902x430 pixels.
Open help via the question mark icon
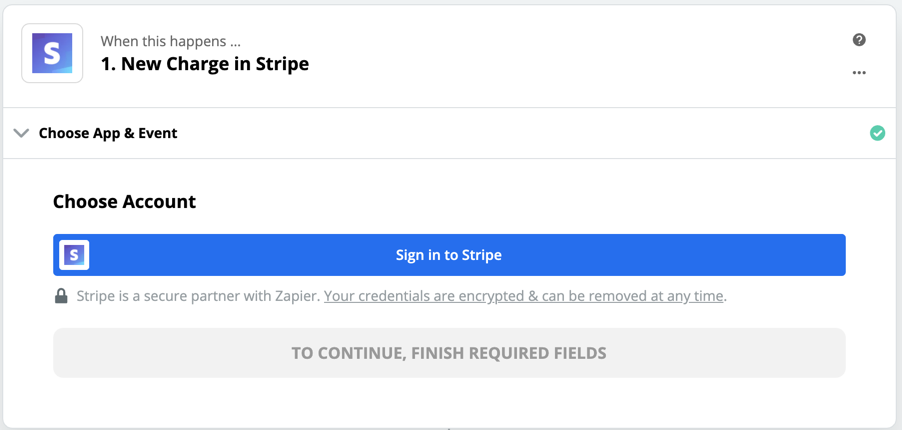click(x=859, y=40)
